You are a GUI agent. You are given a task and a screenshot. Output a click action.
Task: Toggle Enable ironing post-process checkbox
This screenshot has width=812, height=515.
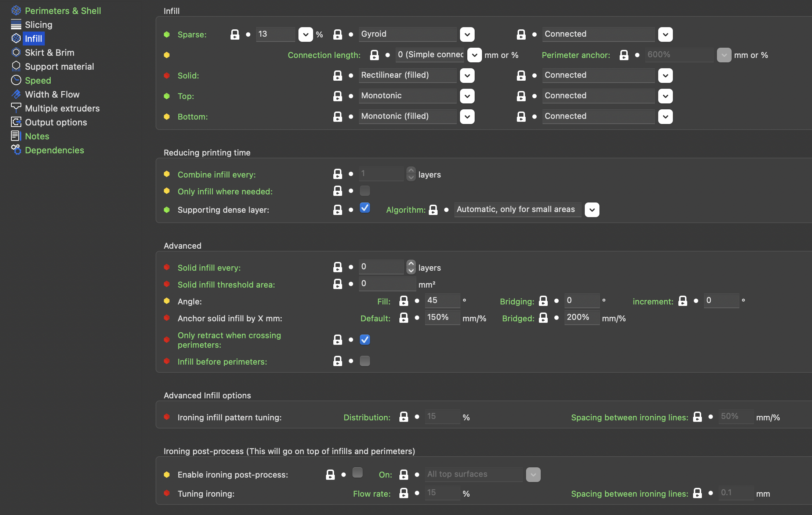[x=357, y=472]
